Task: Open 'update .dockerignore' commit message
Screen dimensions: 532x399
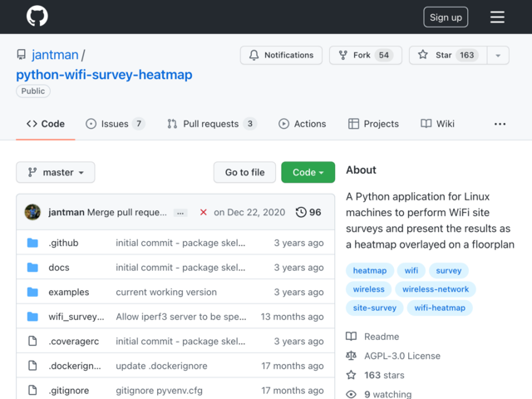Action: point(161,366)
